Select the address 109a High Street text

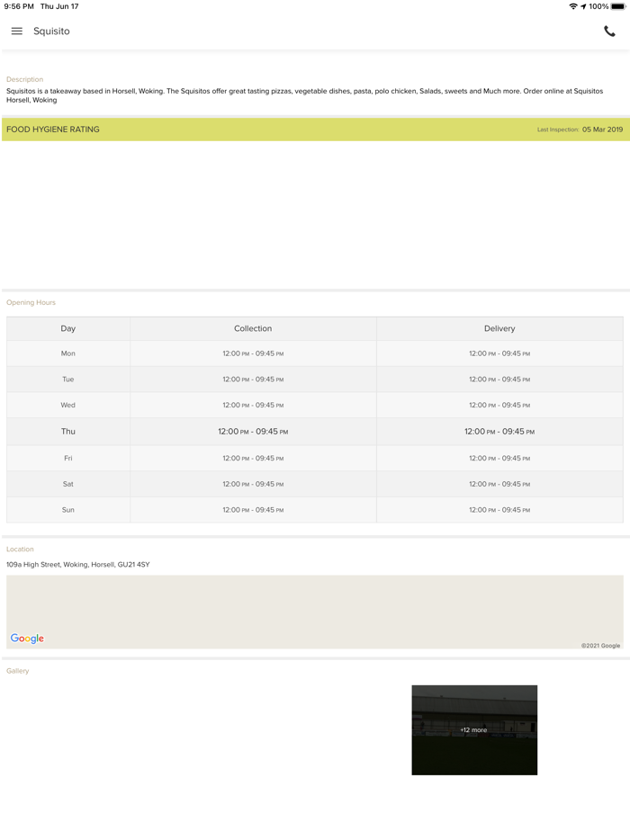78,564
